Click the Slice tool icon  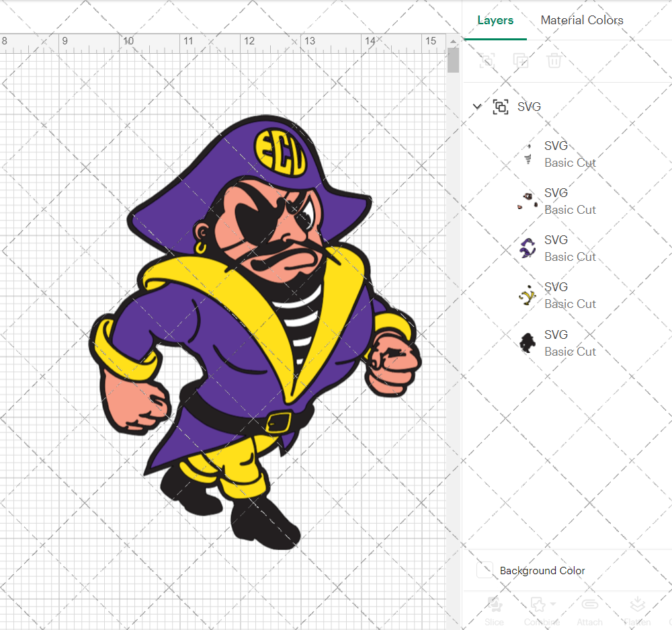pyautogui.click(x=494, y=604)
